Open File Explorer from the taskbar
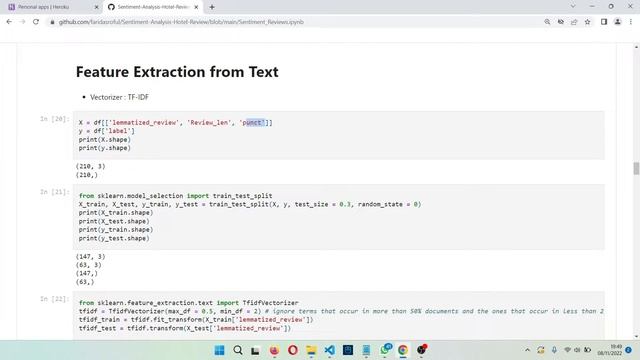Viewport: 640px width, 360px height. tap(311, 350)
